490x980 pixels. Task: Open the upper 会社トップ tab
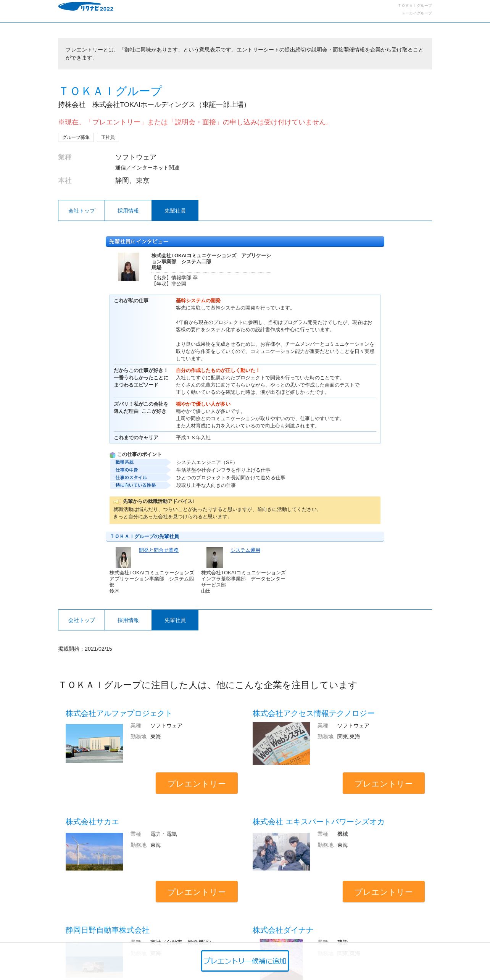(81, 211)
